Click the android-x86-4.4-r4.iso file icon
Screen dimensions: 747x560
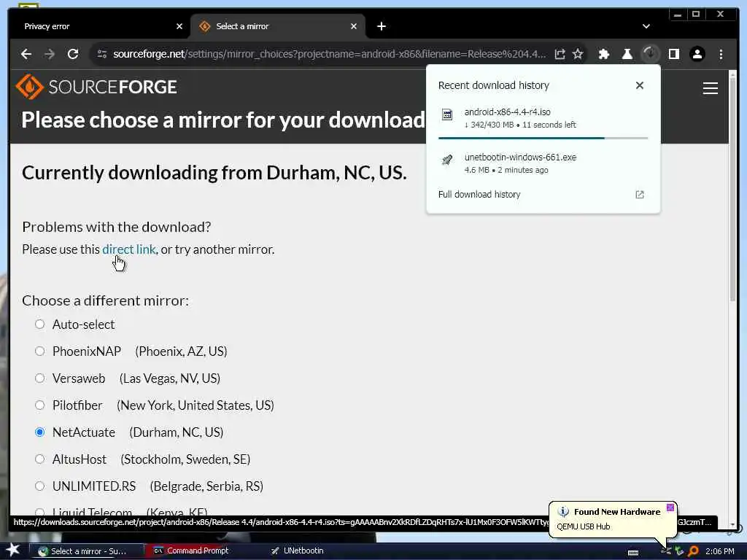[447, 114]
